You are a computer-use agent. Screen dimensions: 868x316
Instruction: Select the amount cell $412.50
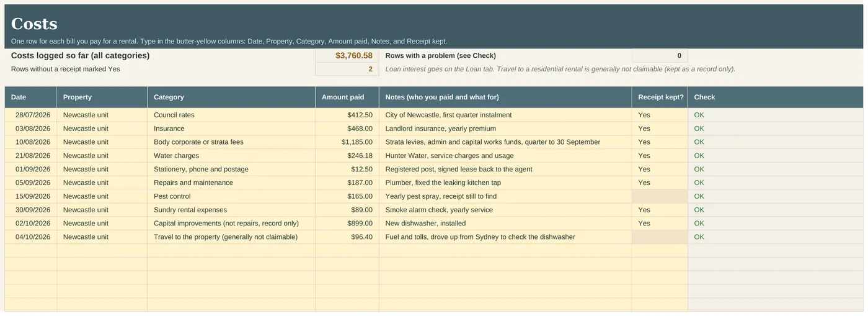[347, 115]
